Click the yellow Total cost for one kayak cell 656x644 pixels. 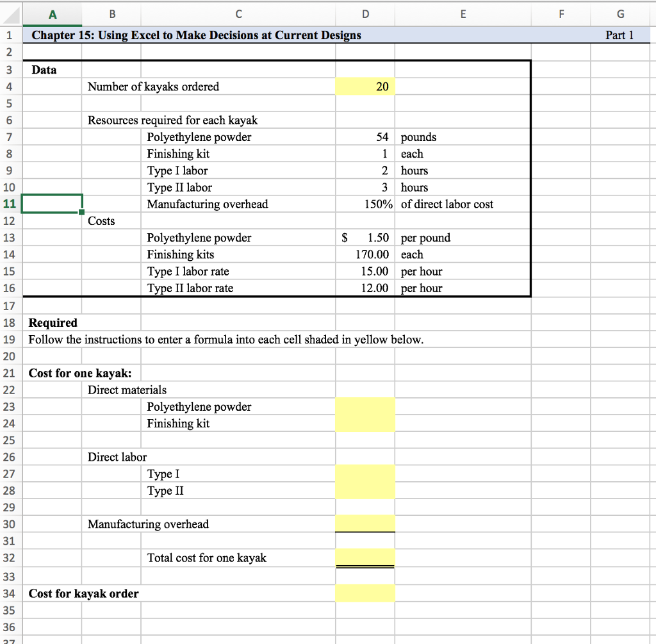point(365,558)
